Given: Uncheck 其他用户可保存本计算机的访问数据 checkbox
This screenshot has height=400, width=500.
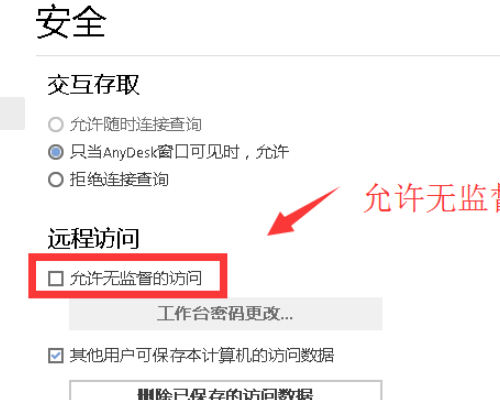Looking at the screenshot, I should [56, 355].
